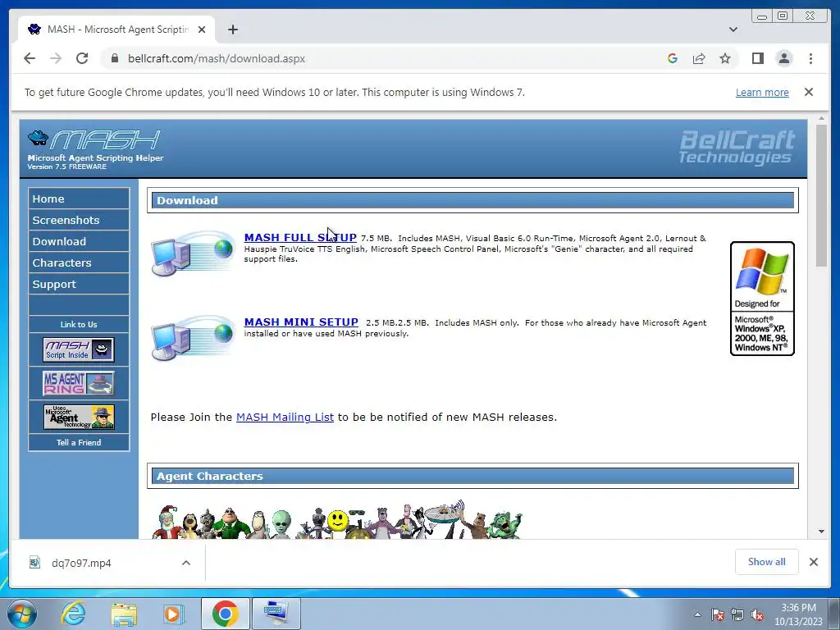Image resolution: width=840 pixels, height=630 pixels.
Task: Click Show all downloads button
Action: click(x=767, y=561)
